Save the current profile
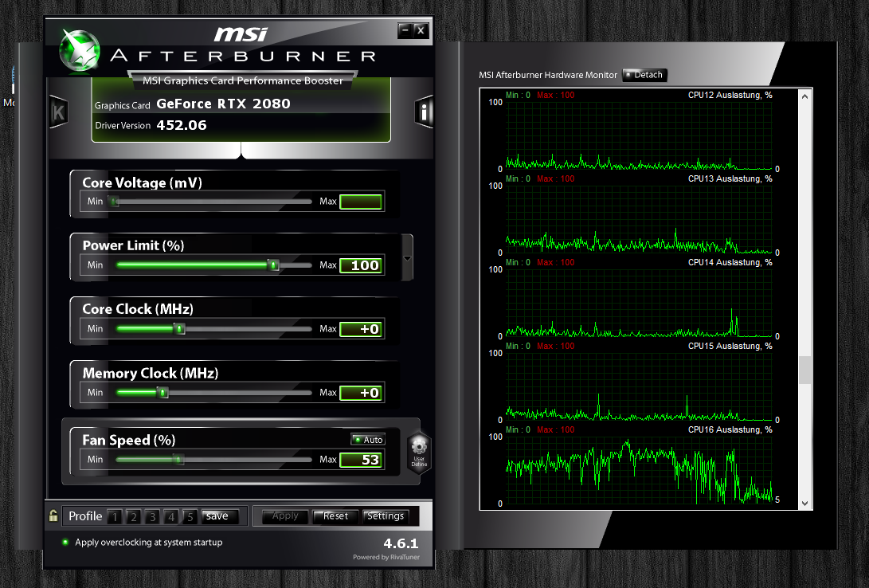The height and width of the screenshot is (588, 869). 220,516
